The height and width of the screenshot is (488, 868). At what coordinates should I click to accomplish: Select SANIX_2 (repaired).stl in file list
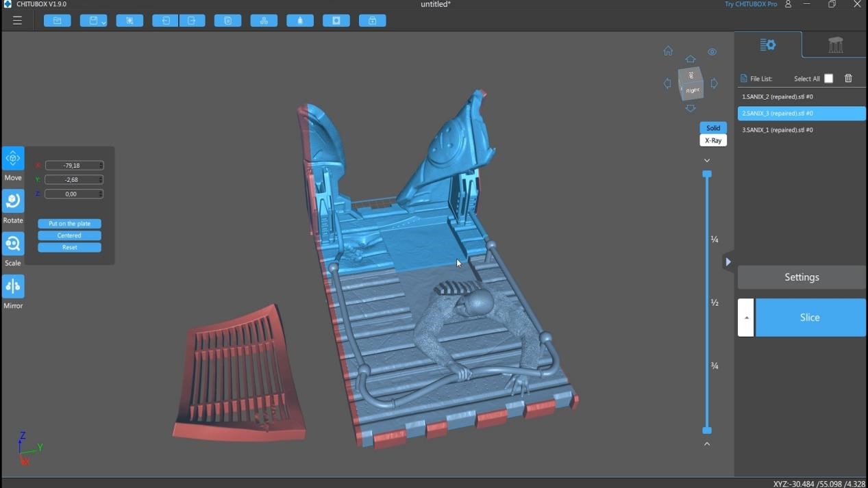pos(802,97)
